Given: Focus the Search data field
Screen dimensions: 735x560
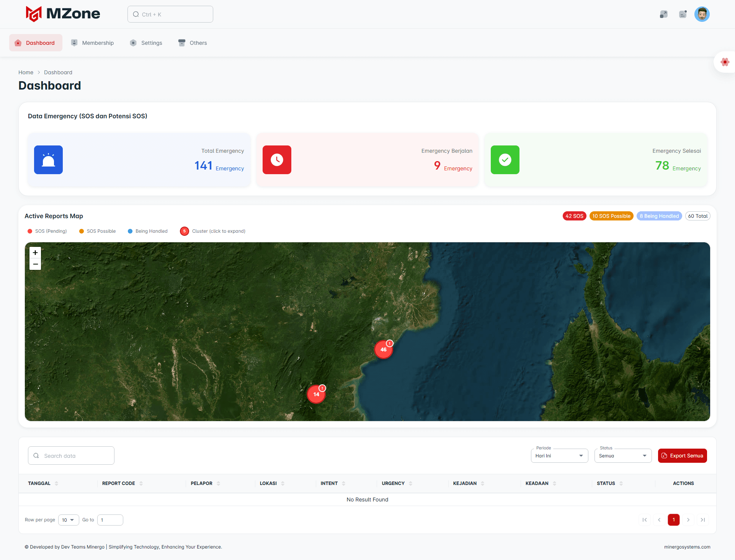Looking at the screenshot, I should coord(71,456).
